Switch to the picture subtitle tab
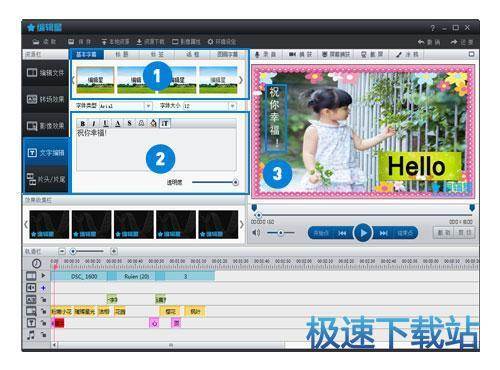The height and width of the screenshot is (370, 500). point(228,54)
